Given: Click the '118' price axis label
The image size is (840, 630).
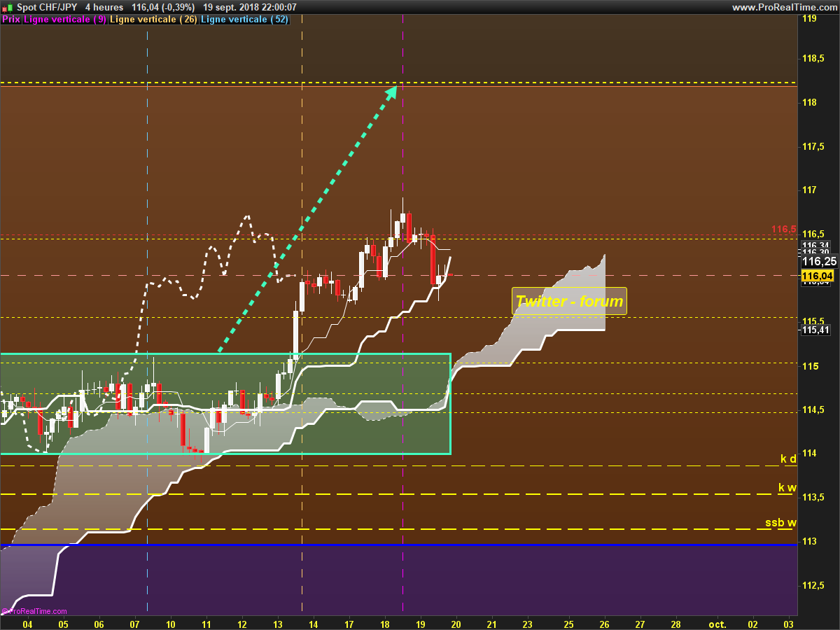Looking at the screenshot, I should (809, 102).
